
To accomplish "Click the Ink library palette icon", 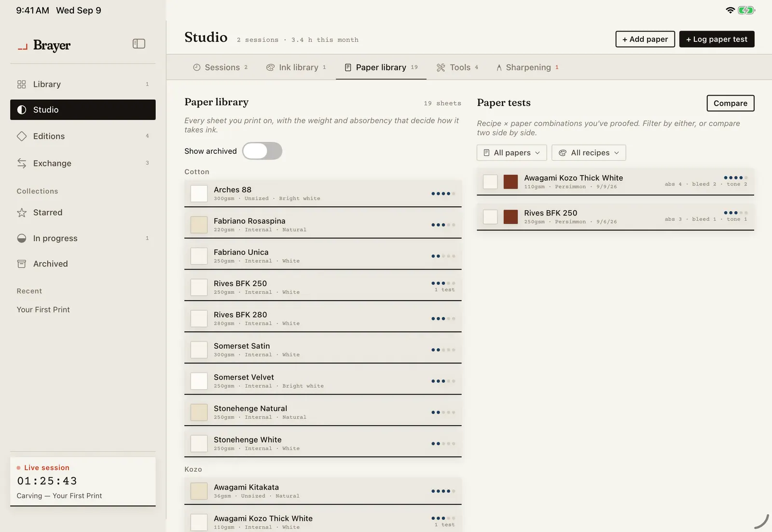I will [271, 68].
